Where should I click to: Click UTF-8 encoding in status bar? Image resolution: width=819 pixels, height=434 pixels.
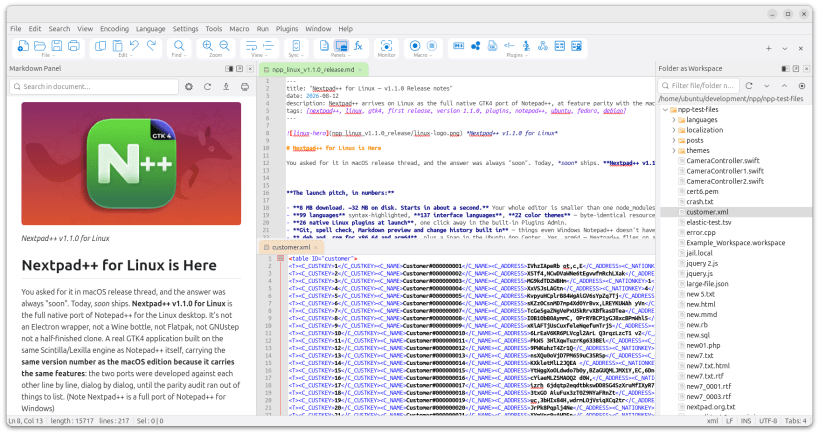(x=768, y=420)
